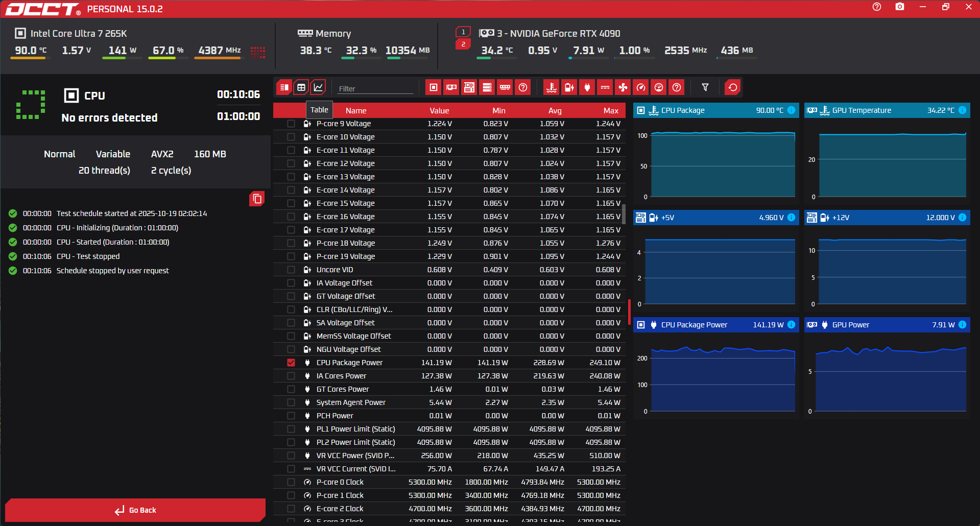980x526 pixels.
Task: Click the reset min/max values icon
Action: pyautogui.click(x=732, y=87)
